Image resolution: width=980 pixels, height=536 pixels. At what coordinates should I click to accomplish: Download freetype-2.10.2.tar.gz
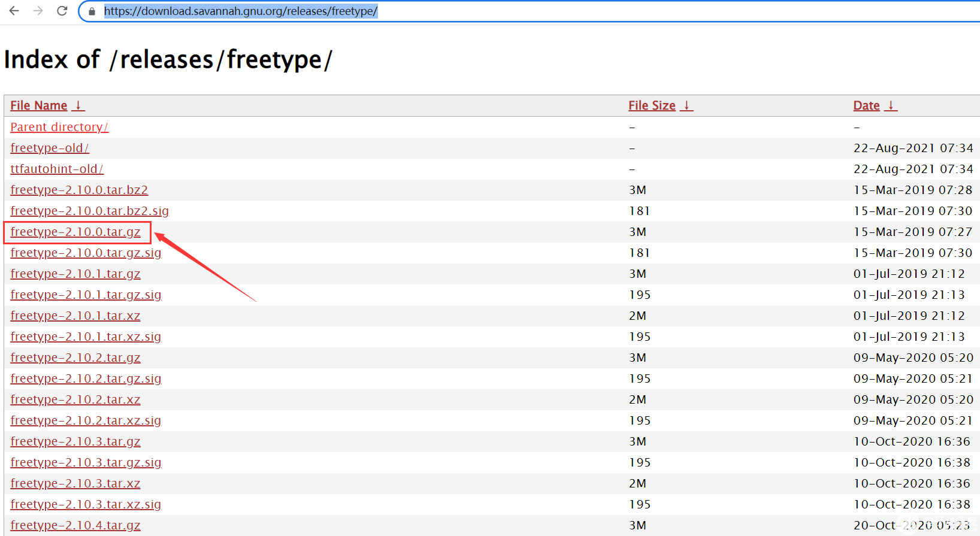pos(75,358)
